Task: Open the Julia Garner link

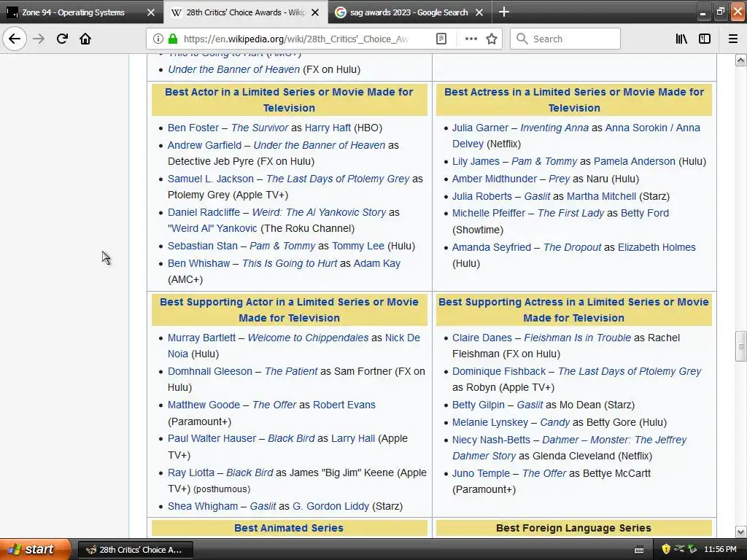Action: pos(480,128)
